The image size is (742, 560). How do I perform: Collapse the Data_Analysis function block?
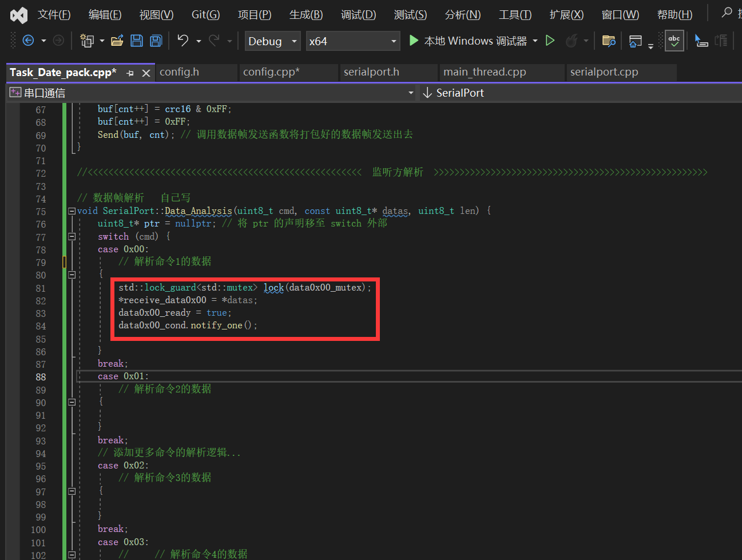coord(72,211)
